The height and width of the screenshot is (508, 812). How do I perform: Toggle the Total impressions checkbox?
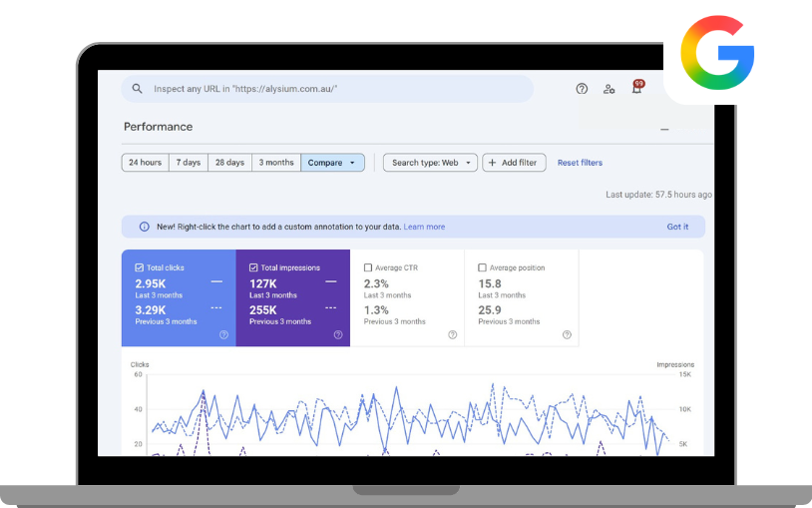pos(253,267)
